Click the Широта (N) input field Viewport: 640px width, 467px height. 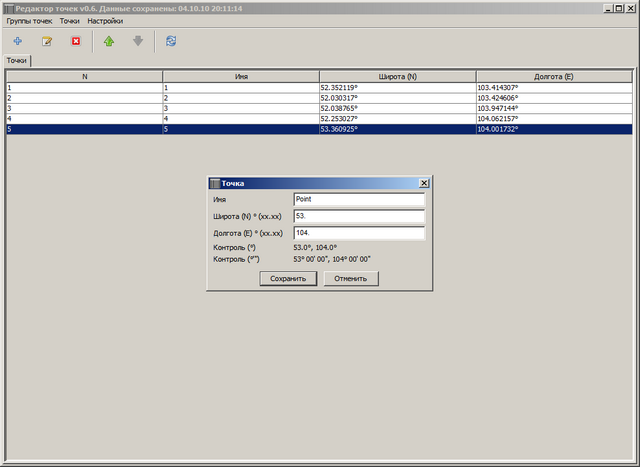pos(359,216)
